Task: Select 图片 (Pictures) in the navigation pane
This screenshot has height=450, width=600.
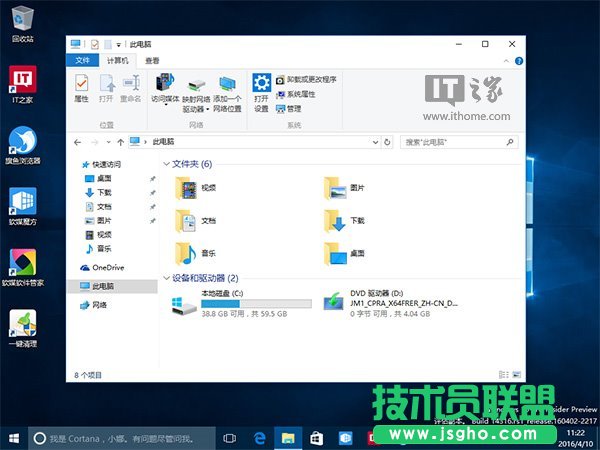Action: click(x=98, y=221)
